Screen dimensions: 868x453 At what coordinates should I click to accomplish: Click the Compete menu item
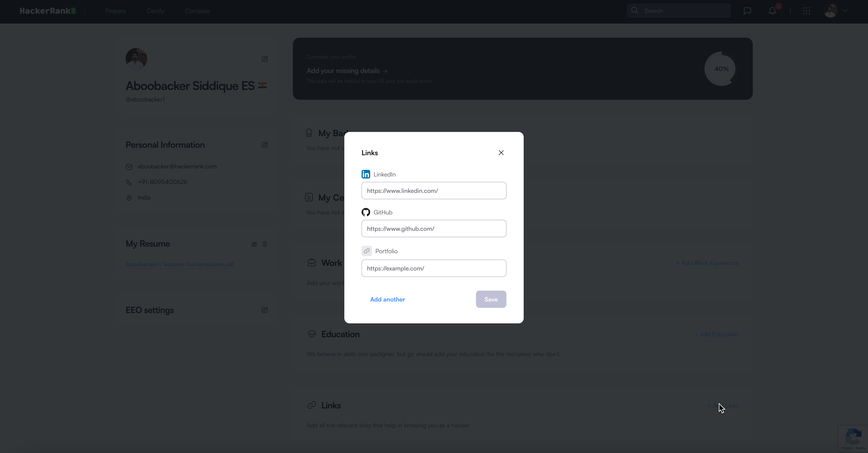click(x=197, y=11)
